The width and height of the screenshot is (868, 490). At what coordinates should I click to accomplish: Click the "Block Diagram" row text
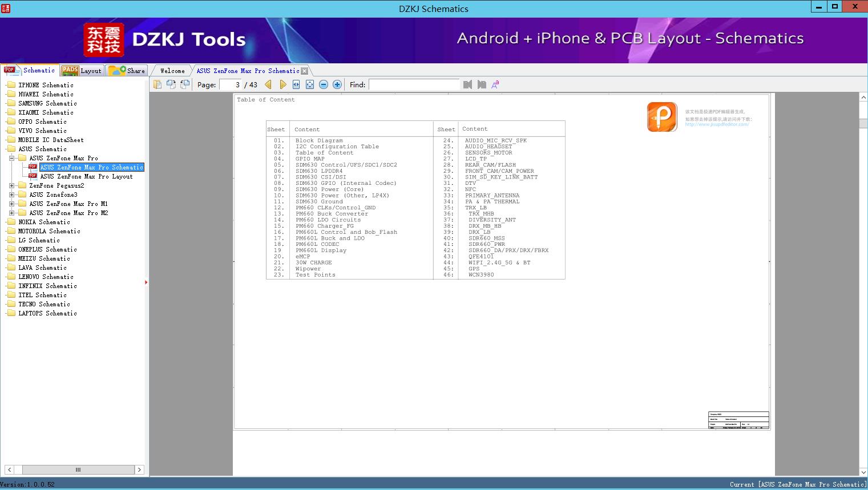point(319,140)
